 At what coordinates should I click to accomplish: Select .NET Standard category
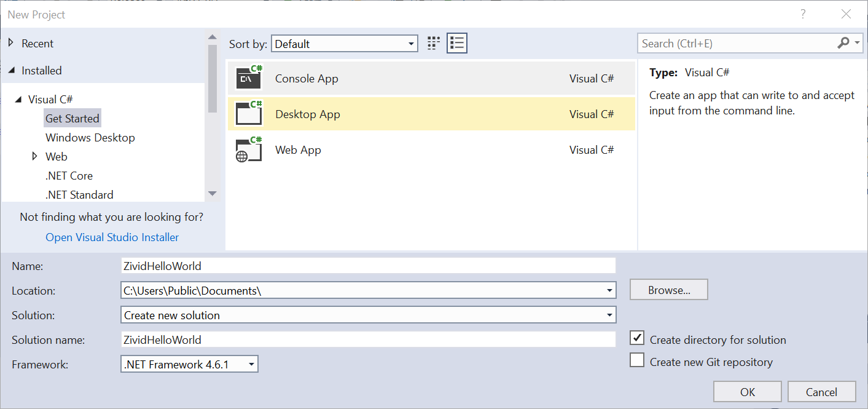[79, 194]
